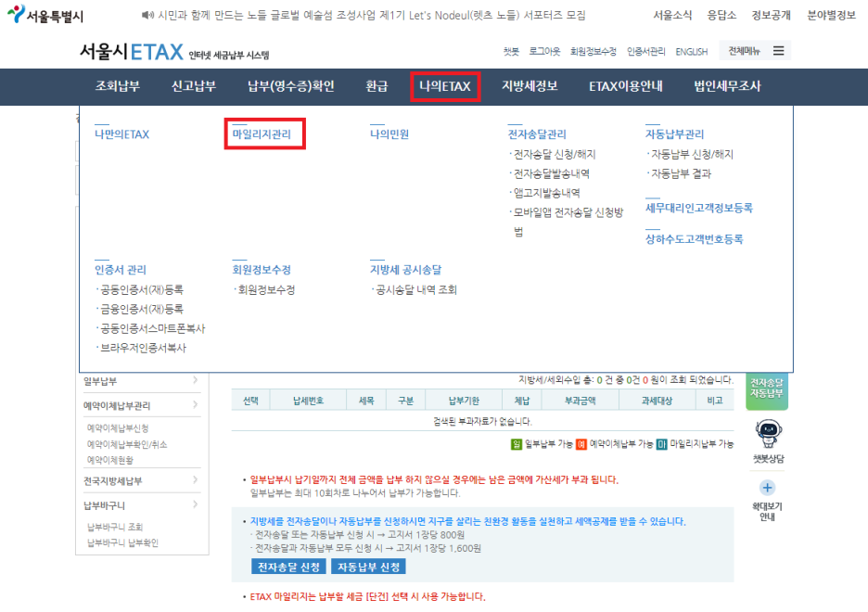Open 인증서 관리 heading link
The height and width of the screenshot is (612, 868).
click(121, 270)
